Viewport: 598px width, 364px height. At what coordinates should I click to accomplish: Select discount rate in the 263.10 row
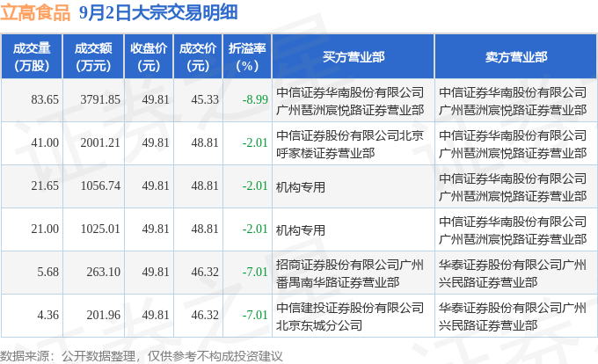(255, 273)
